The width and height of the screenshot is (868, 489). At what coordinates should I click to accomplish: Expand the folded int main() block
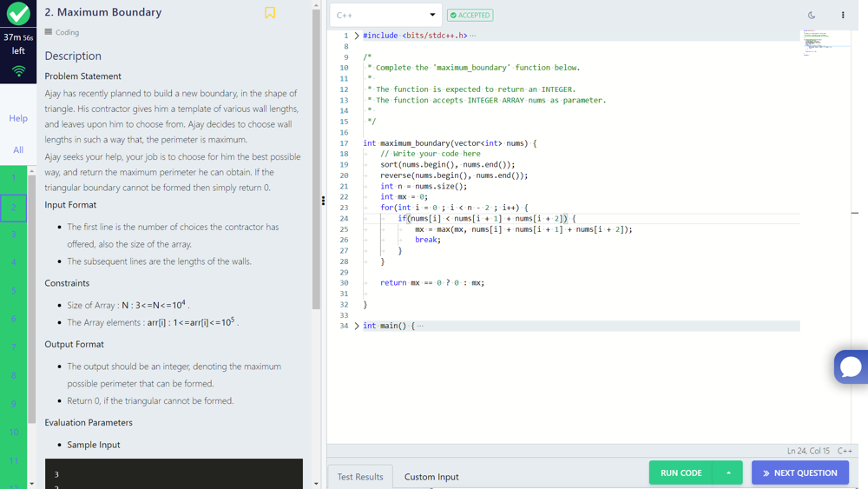pos(357,326)
